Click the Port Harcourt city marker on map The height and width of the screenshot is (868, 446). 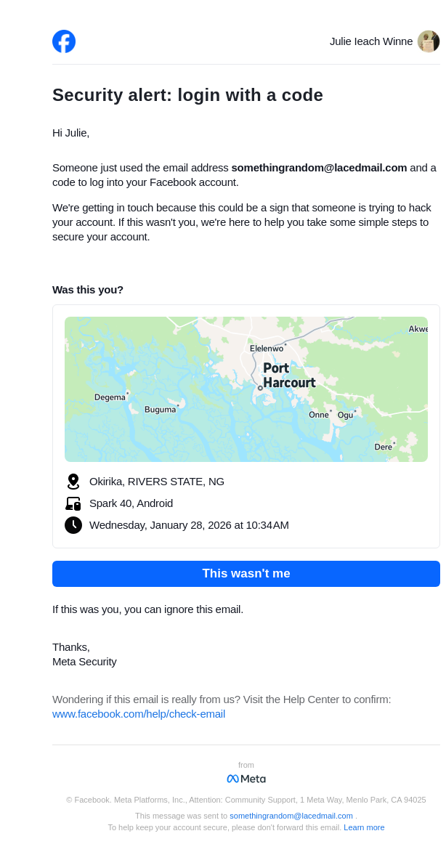coord(260,388)
